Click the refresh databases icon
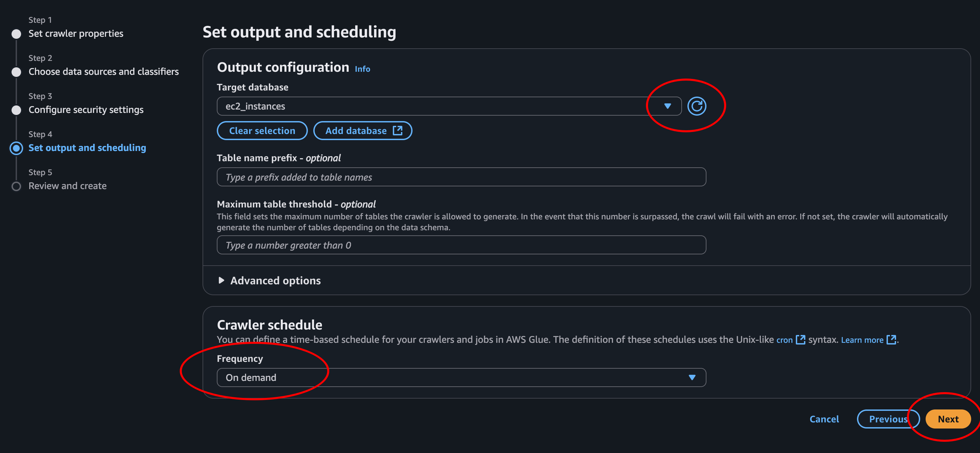The height and width of the screenshot is (453, 980). click(696, 106)
